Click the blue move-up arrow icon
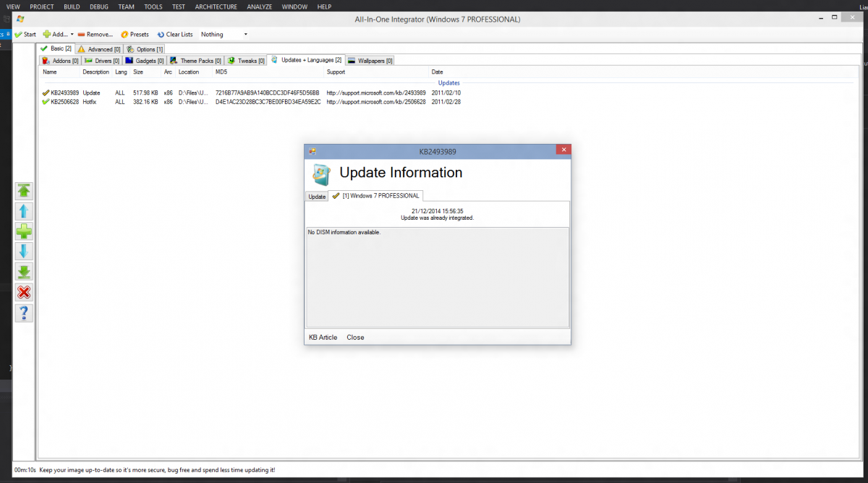 [x=24, y=211]
